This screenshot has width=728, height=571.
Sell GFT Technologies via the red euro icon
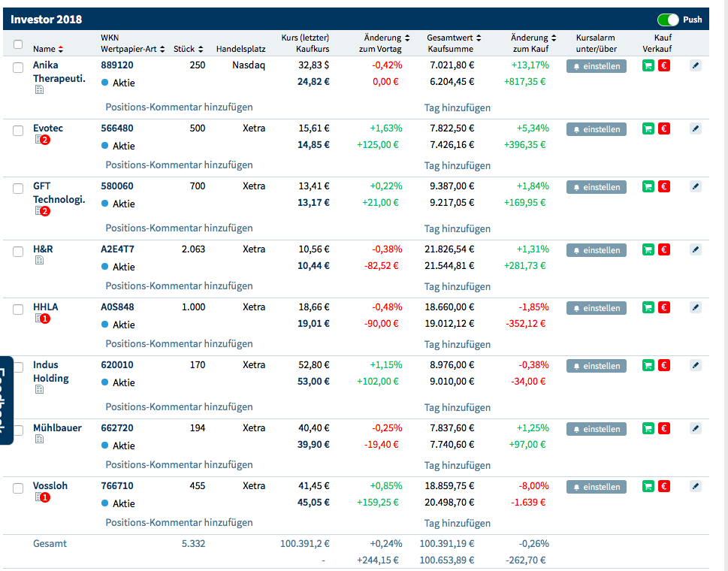664,186
